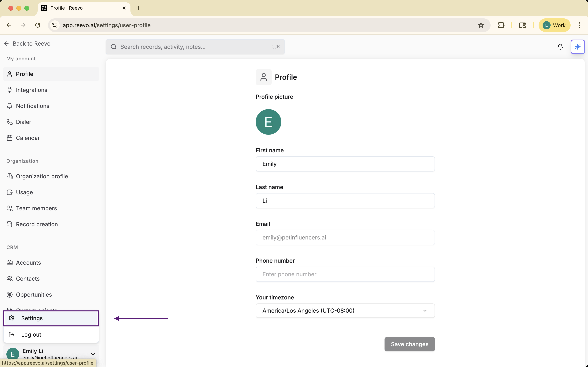Click the green E profile picture

pos(268,122)
